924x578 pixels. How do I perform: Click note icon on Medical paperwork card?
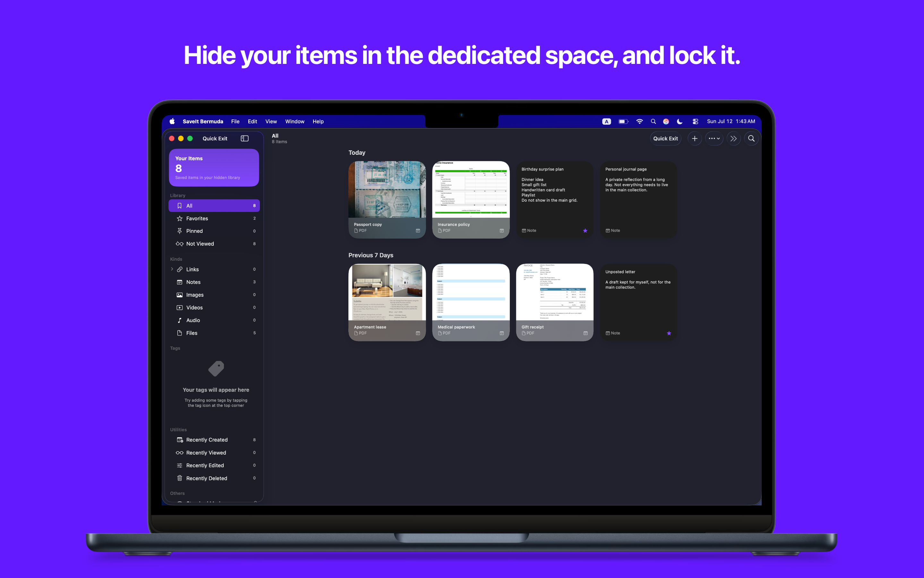pos(502,333)
